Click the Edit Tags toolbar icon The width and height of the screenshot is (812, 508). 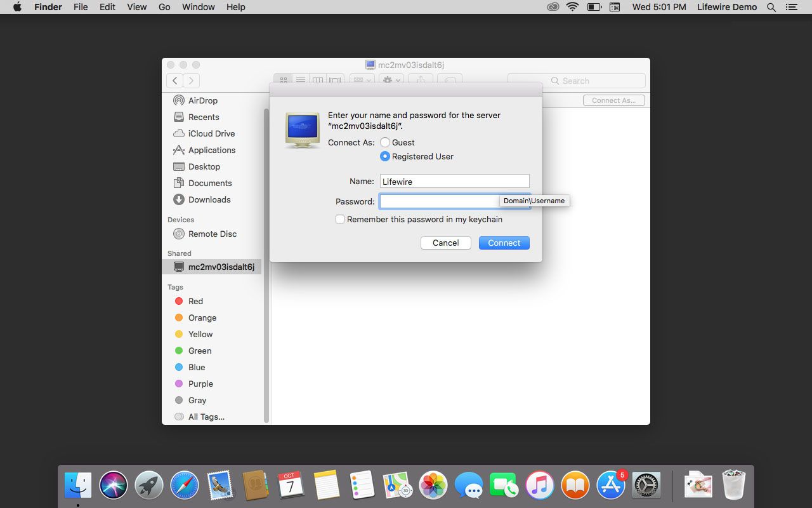(449, 81)
